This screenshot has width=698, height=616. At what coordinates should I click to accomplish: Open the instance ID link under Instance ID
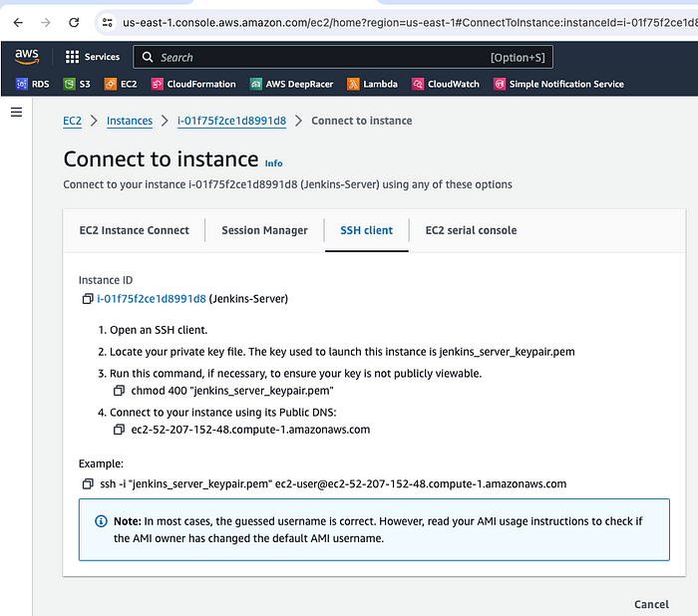152,299
